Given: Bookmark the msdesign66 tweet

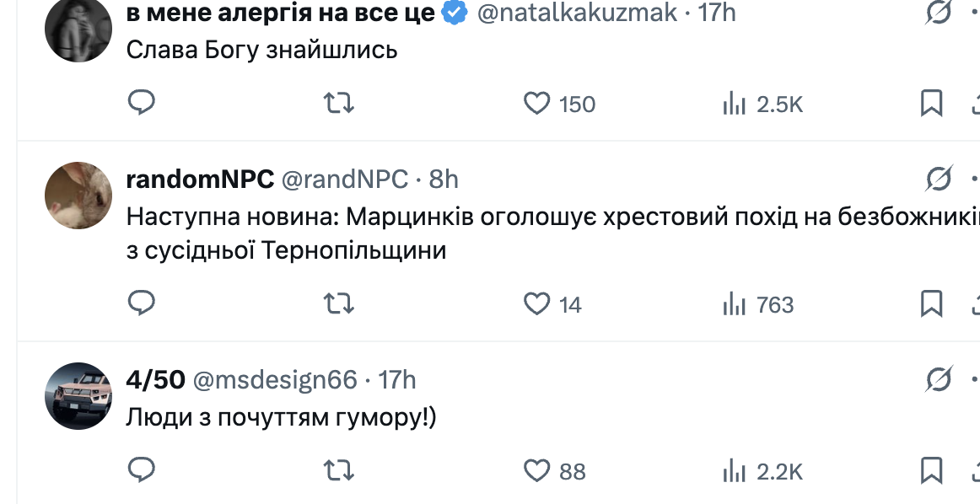Looking at the screenshot, I should (x=931, y=470).
